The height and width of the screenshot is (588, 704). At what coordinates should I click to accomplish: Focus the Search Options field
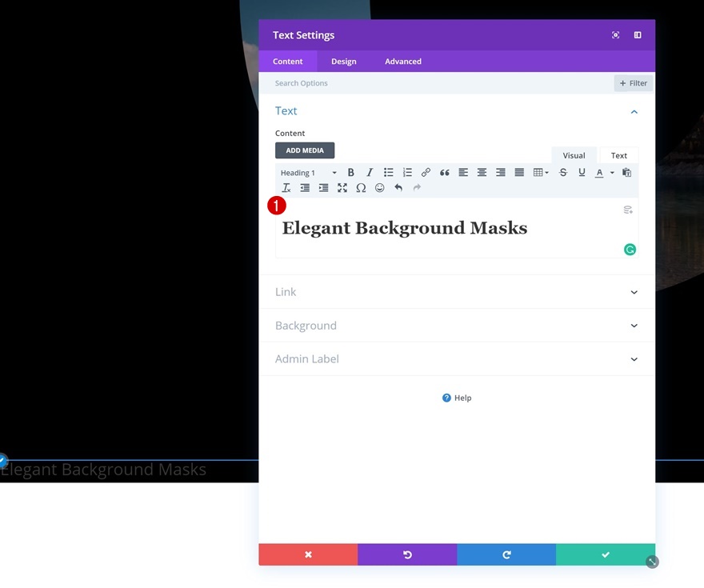[x=435, y=83]
